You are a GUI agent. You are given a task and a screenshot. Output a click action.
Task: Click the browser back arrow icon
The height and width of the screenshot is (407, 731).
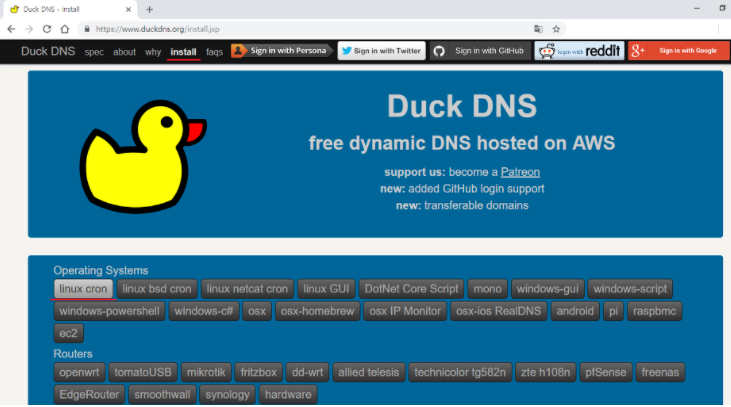11,29
